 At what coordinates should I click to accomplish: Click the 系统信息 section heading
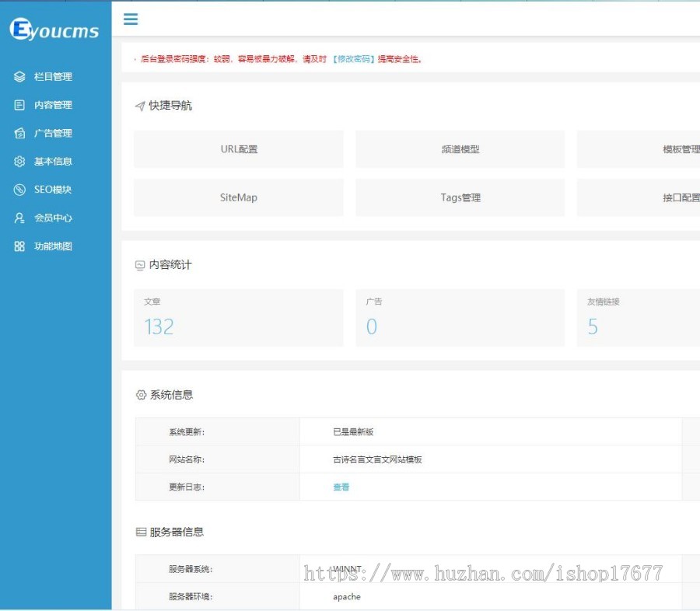[171, 395]
